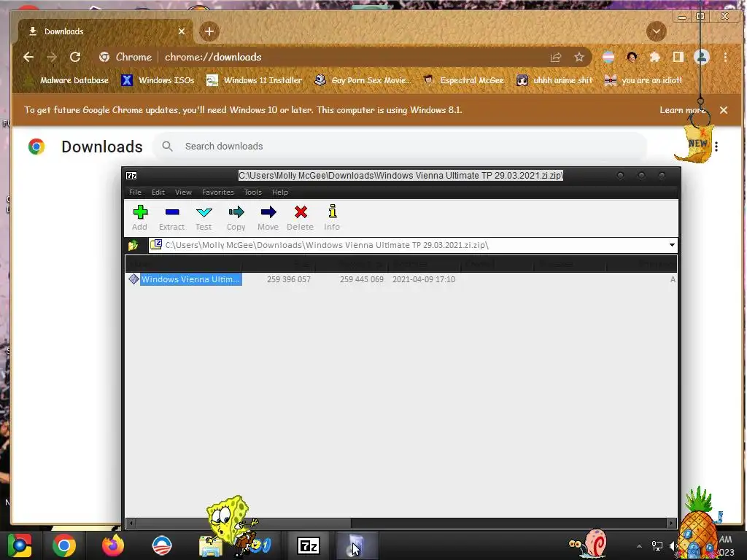
Task: Click the face avatar extension icon
Action: [632, 58]
